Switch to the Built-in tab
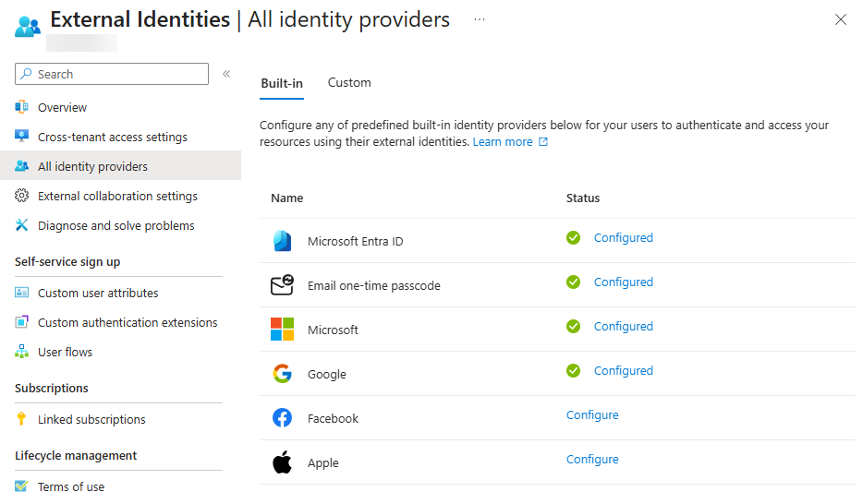 pyautogui.click(x=282, y=83)
